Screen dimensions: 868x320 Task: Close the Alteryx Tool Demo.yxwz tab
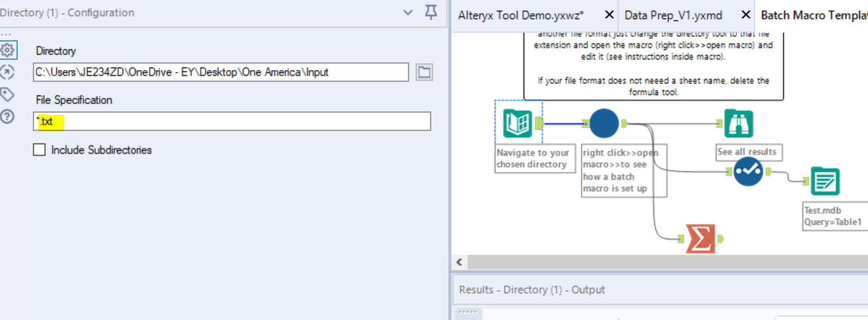(609, 15)
